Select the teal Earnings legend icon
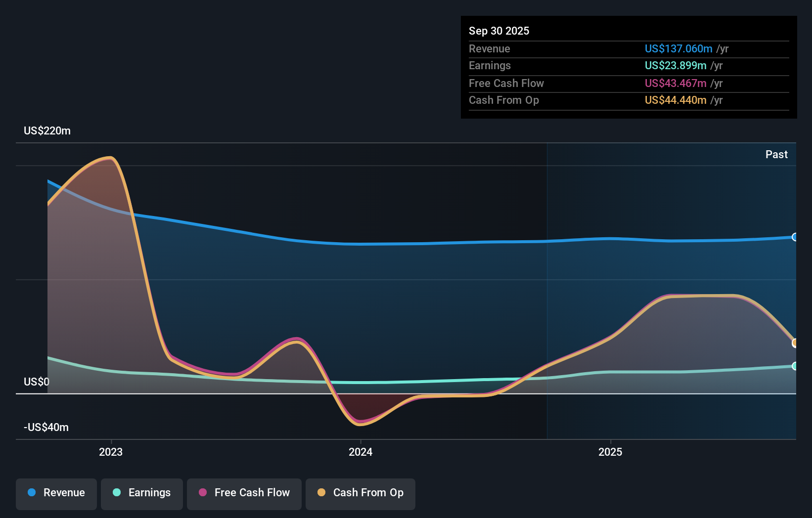812x518 pixels. click(116, 493)
